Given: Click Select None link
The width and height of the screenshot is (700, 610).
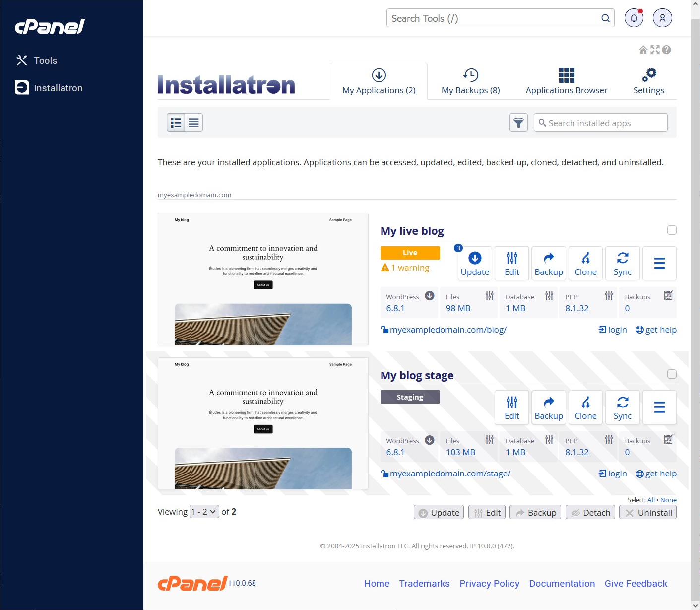Looking at the screenshot, I should (x=668, y=500).
